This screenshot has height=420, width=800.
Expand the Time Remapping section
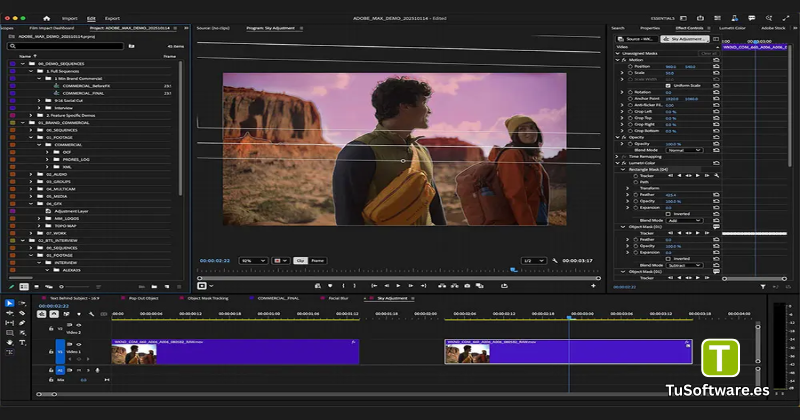click(x=618, y=157)
